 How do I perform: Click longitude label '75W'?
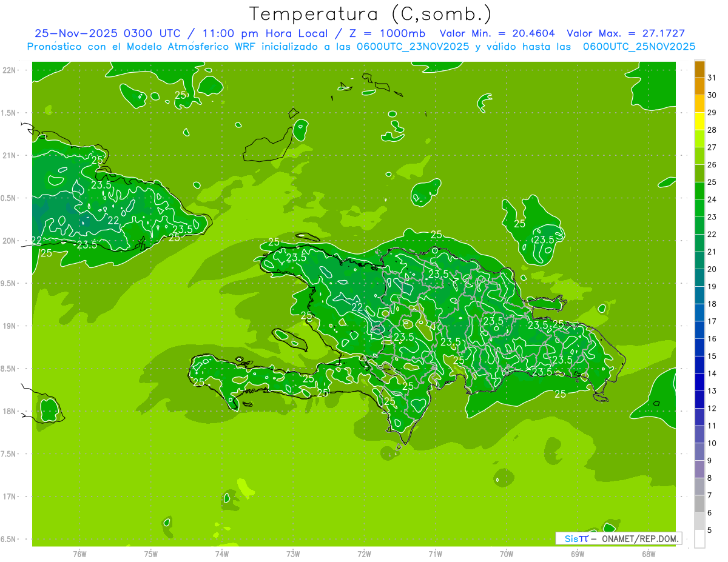coord(151,554)
